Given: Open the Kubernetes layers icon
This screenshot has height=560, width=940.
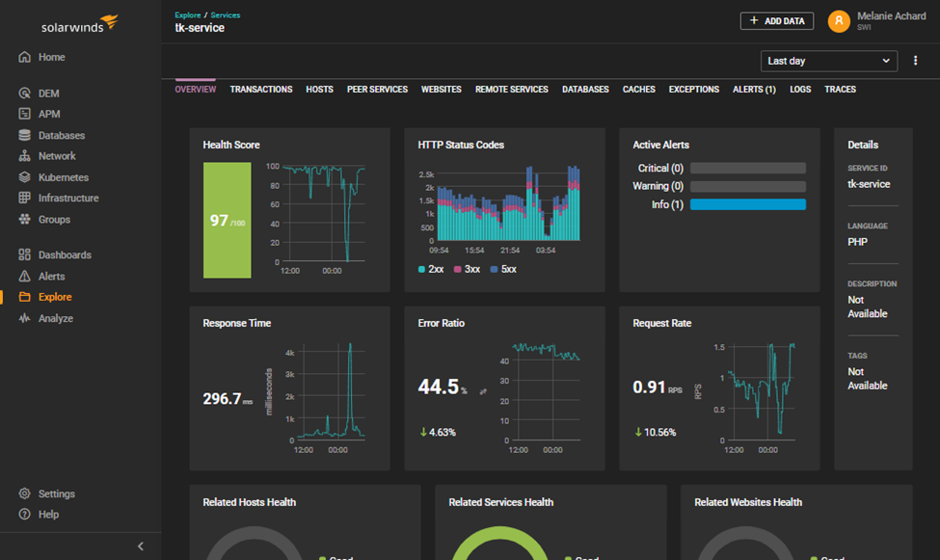Looking at the screenshot, I should [x=24, y=177].
